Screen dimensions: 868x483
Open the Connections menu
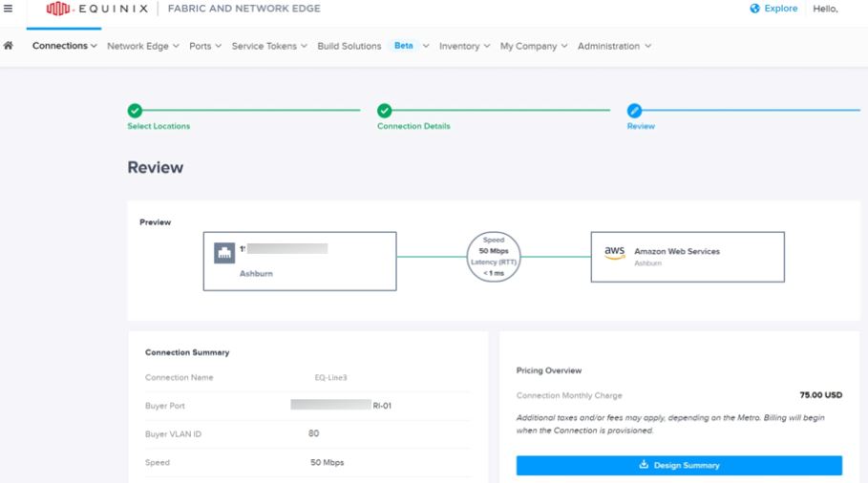pyautogui.click(x=64, y=46)
